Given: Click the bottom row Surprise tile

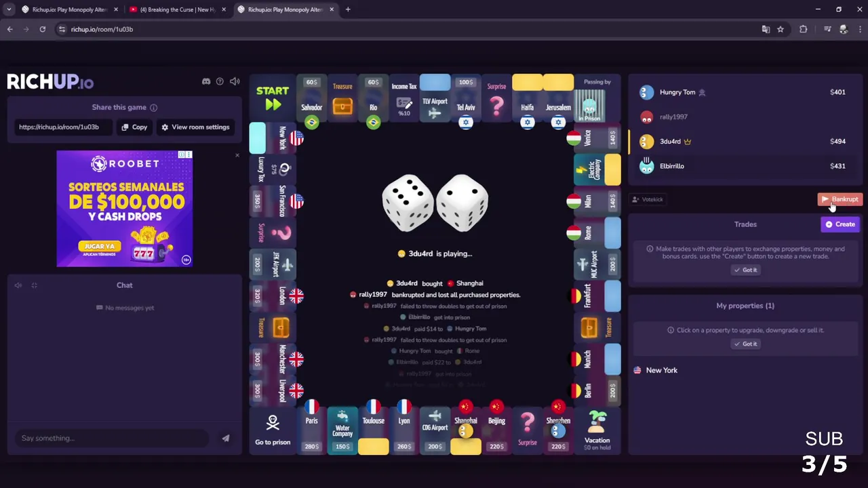Looking at the screenshot, I should 527,431.
